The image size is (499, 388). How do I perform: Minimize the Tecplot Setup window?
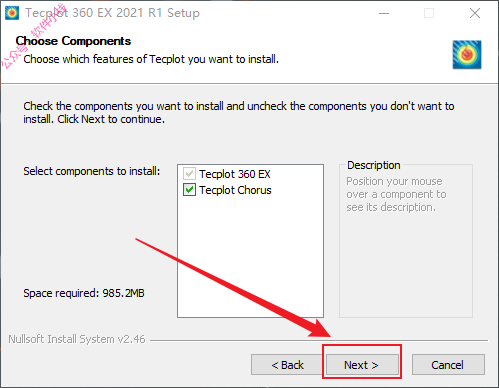(x=384, y=13)
